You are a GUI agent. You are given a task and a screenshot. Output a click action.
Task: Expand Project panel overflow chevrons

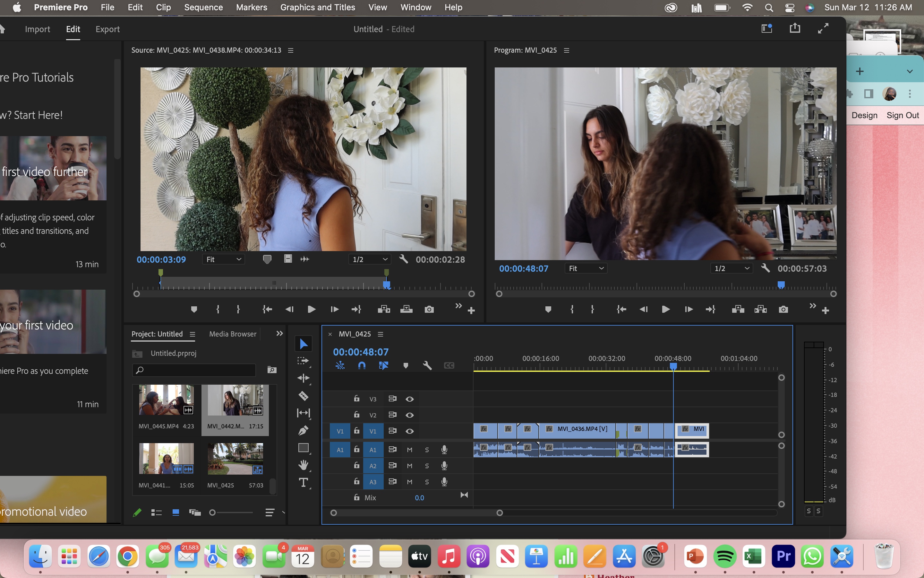pyautogui.click(x=279, y=333)
